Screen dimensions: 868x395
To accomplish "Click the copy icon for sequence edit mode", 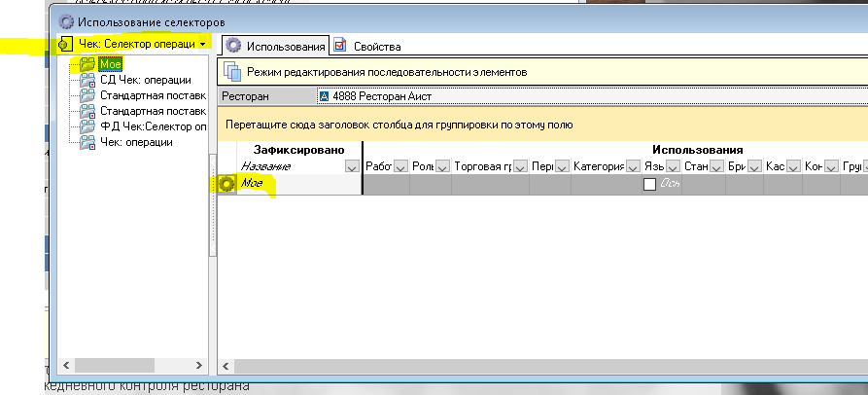I will (x=232, y=71).
